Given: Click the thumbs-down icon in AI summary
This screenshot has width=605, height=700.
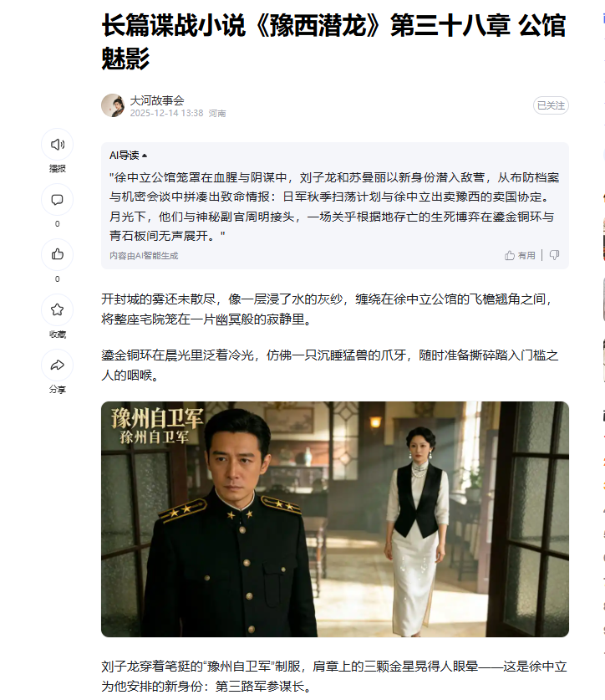Looking at the screenshot, I should [554, 255].
